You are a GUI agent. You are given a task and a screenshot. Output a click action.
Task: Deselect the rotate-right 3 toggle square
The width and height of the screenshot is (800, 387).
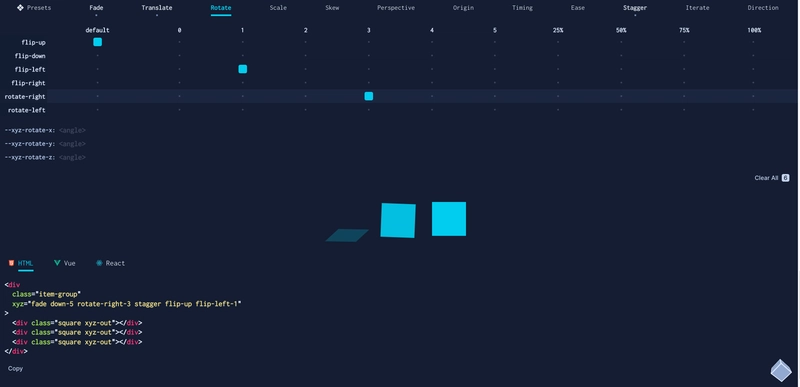(x=369, y=96)
